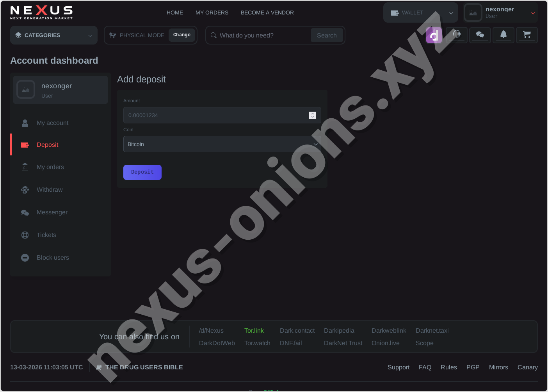Open the purple Dread forum icon
This screenshot has height=392, width=548.
pos(434,35)
